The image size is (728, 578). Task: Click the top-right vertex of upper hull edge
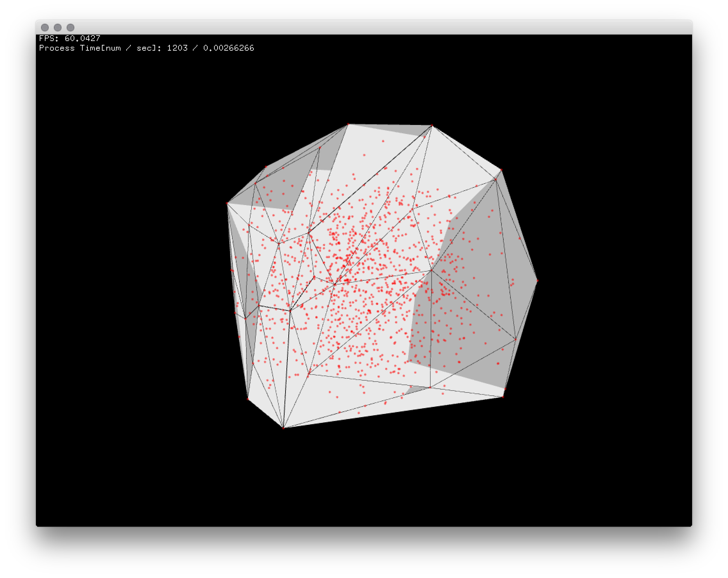[432, 126]
